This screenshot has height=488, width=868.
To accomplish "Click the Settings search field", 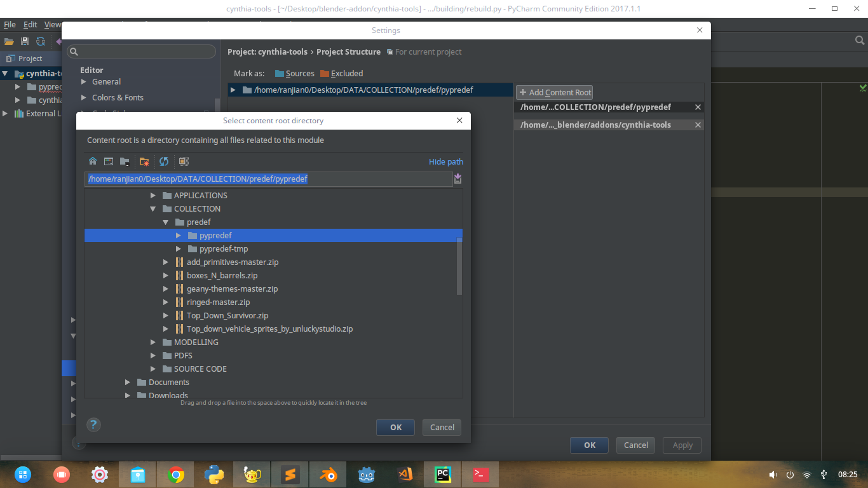I will coord(141,52).
